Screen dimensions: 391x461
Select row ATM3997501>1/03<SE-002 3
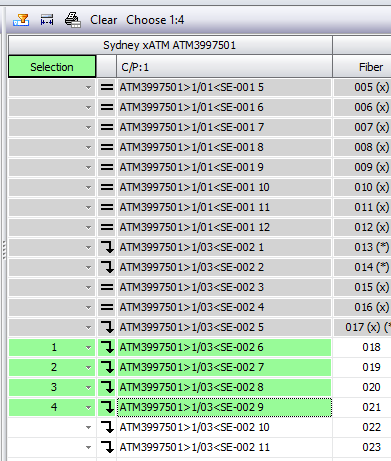[x=224, y=287]
